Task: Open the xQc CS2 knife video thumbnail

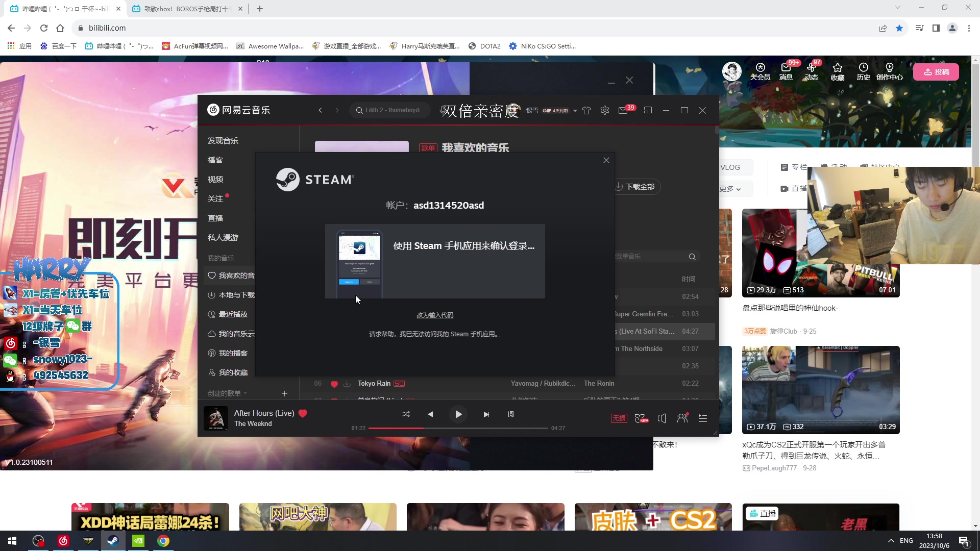Action: click(821, 390)
